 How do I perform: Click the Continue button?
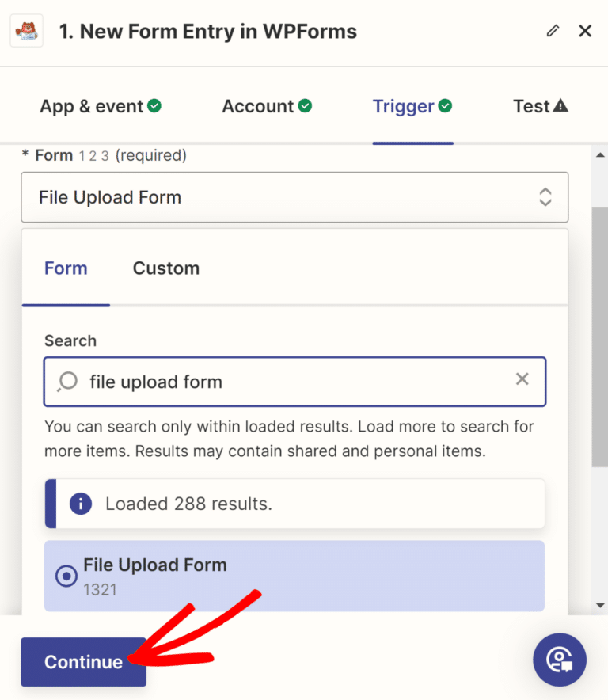coord(83,661)
